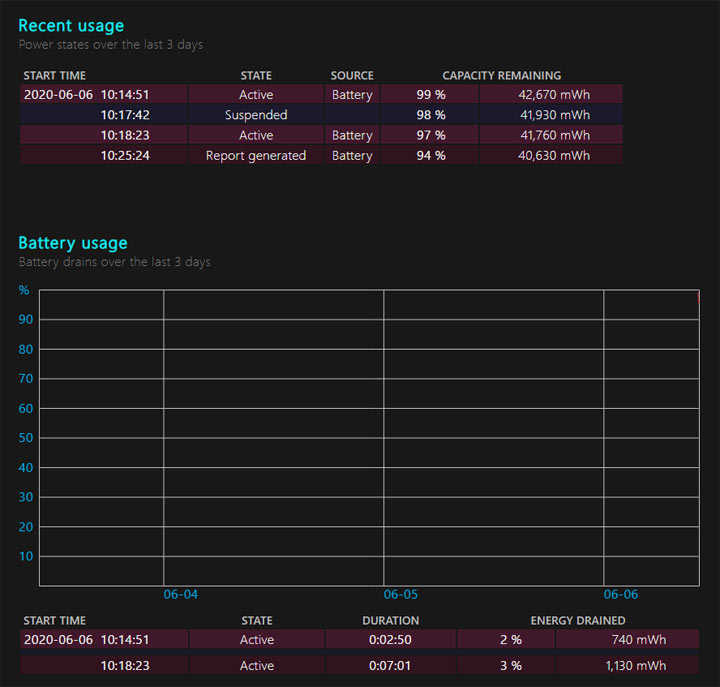720x687 pixels.
Task: Select the 0:07:01 duration cell
Action: point(390,665)
